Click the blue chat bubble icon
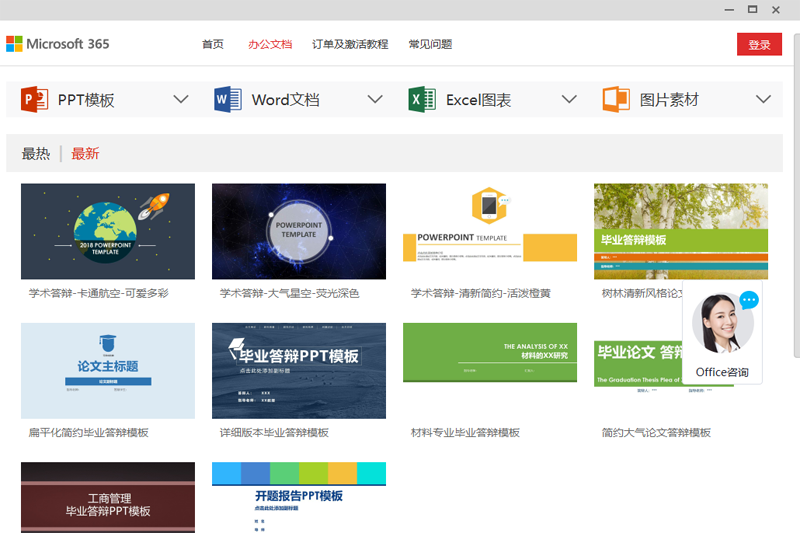 point(749,300)
